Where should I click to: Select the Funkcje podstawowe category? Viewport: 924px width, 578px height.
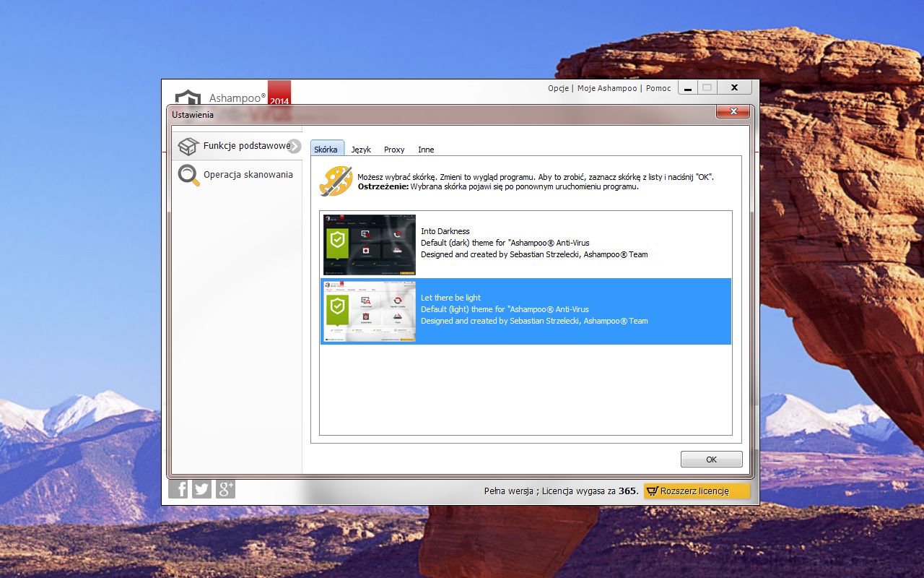(x=237, y=146)
